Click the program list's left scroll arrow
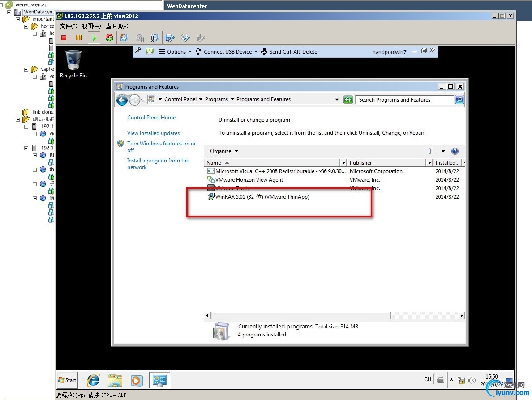532x400 pixels. click(x=207, y=315)
